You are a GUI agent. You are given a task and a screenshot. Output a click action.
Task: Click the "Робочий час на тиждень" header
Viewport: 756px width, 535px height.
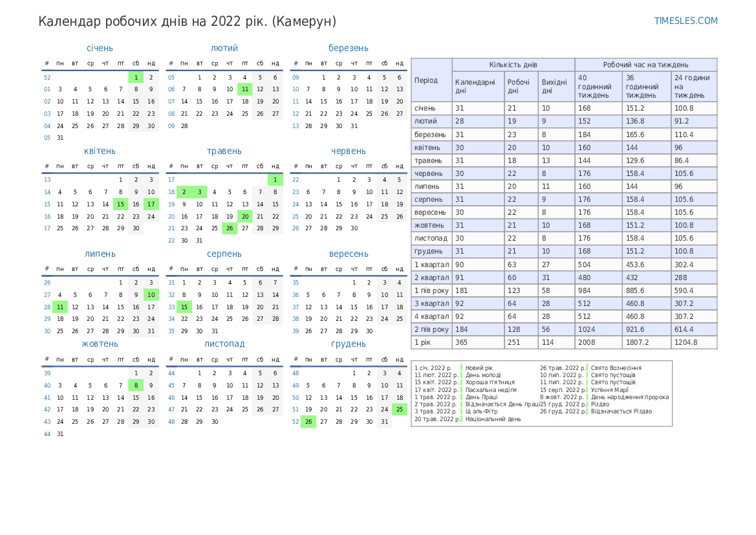pos(645,65)
